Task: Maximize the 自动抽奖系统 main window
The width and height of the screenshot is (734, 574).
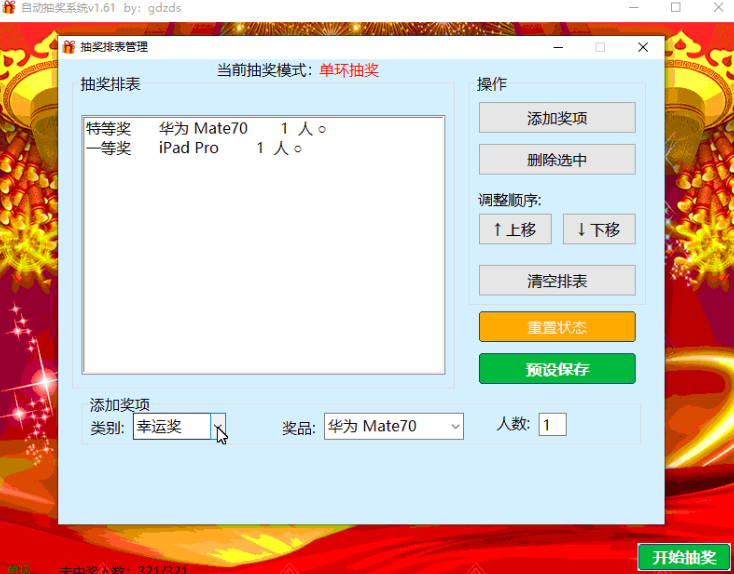Action: point(675,8)
